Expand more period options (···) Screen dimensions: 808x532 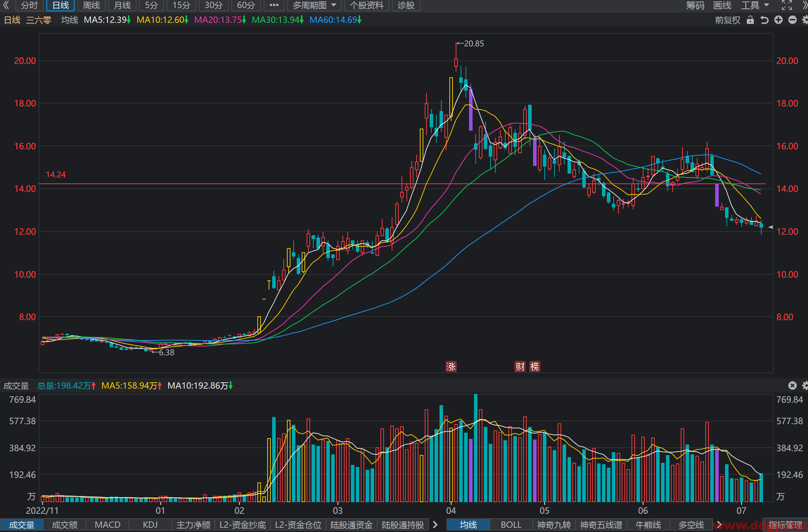(274, 5)
